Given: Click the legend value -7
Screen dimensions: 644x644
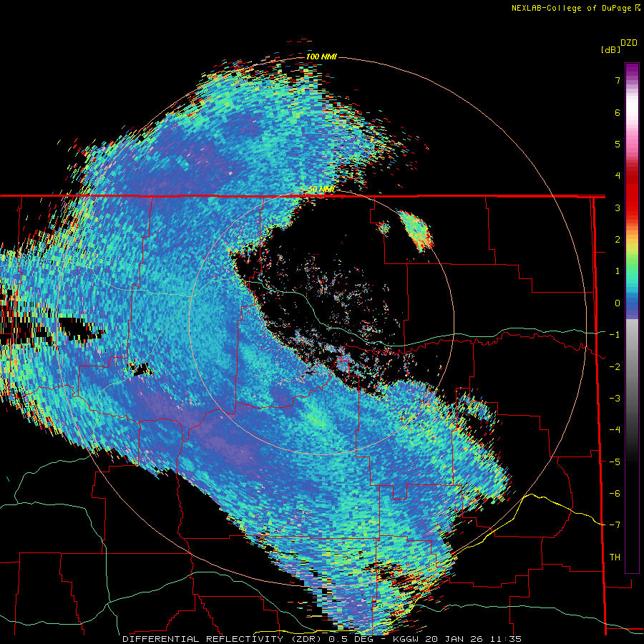Looking at the screenshot, I should point(615,525).
